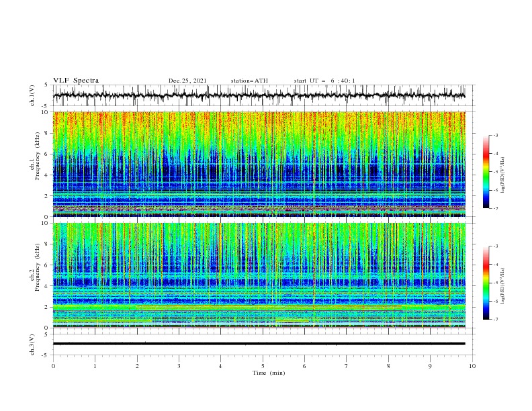Screen dimensions: 532x411
Task: Click the ch.1(V) waveform axis label
Action: click(x=32, y=95)
